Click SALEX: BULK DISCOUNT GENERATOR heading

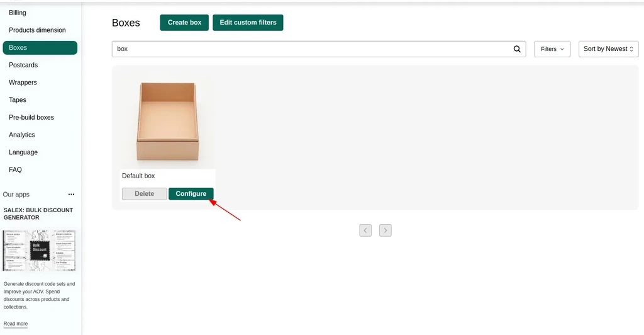[38, 213]
